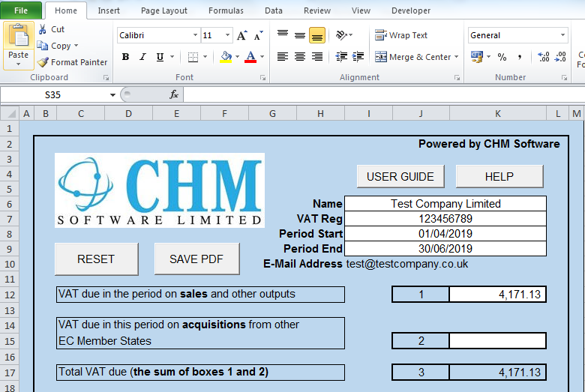This screenshot has height=392, width=585.
Task: Toggle Wrap Text on the cell
Action: [401, 35]
